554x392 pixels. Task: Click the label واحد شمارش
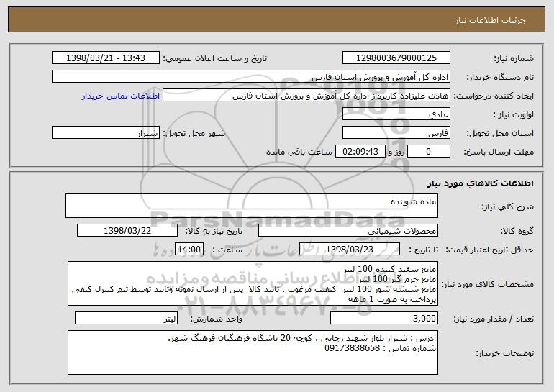[217, 319]
